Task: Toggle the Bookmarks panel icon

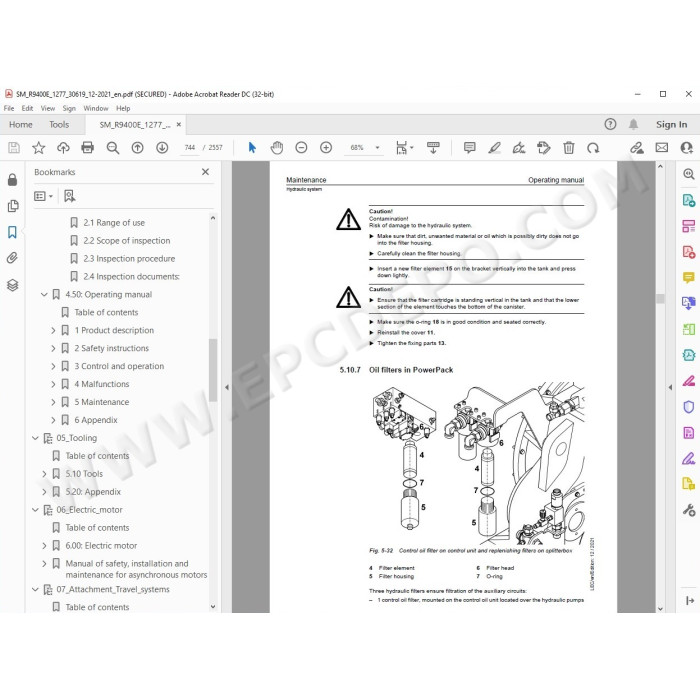Action: click(12, 232)
